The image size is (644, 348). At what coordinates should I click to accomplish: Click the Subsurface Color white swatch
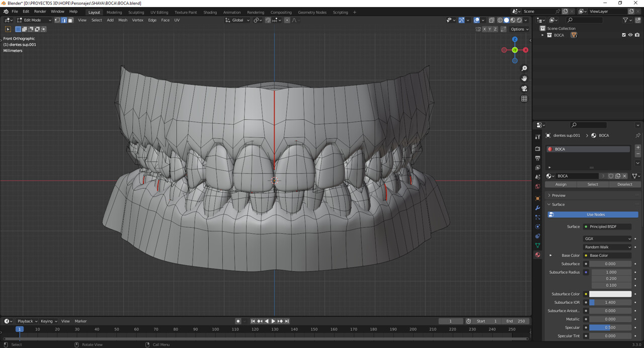(610, 294)
